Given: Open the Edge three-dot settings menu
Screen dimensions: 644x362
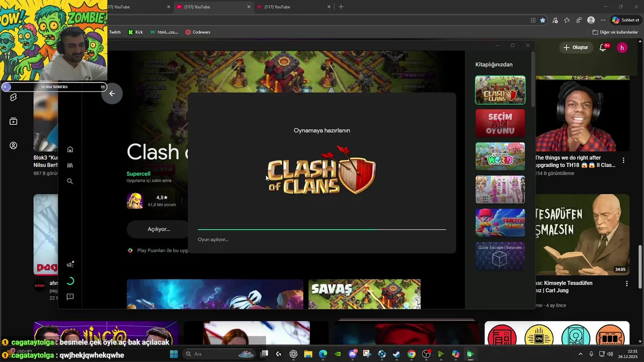Looking at the screenshot, I should pos(603,20).
